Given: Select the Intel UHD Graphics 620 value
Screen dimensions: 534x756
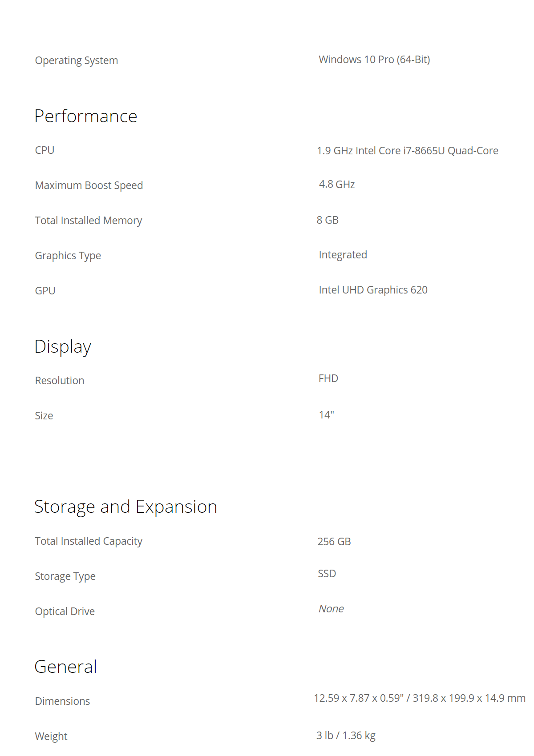Looking at the screenshot, I should [373, 290].
